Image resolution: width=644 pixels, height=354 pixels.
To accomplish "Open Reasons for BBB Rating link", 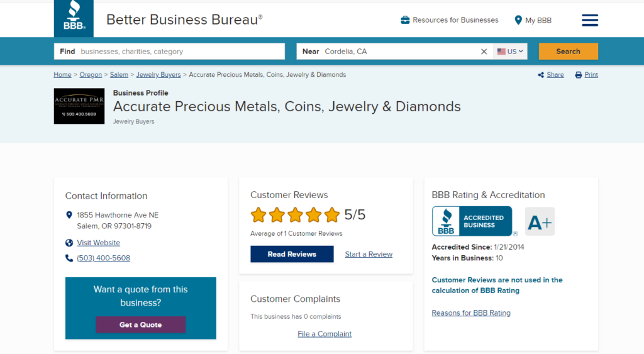I will [x=471, y=313].
